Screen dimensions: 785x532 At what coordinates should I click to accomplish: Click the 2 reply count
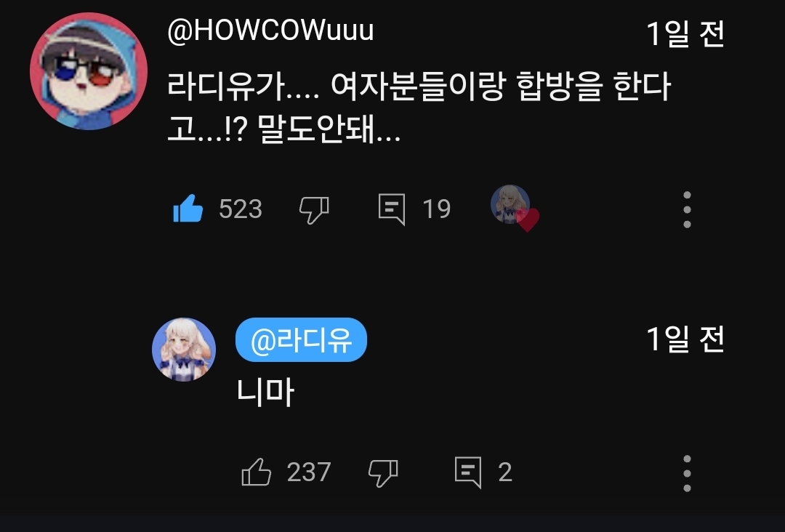[505, 472]
